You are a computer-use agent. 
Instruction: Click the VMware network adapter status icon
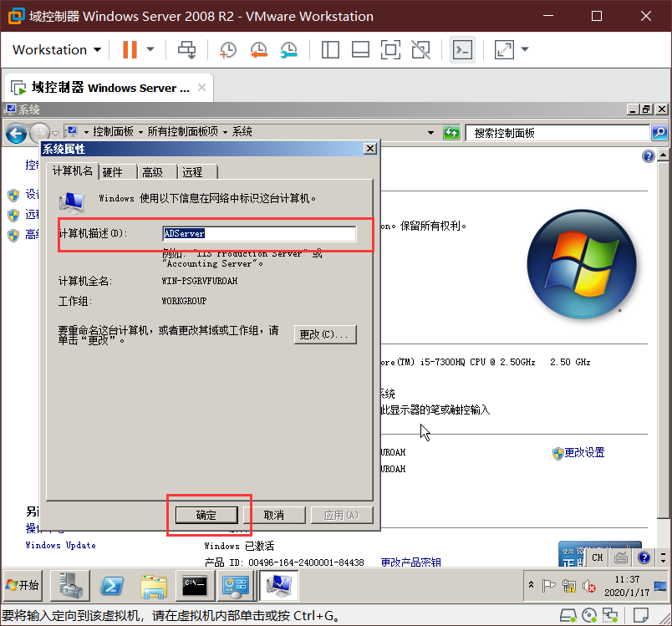click(x=610, y=616)
